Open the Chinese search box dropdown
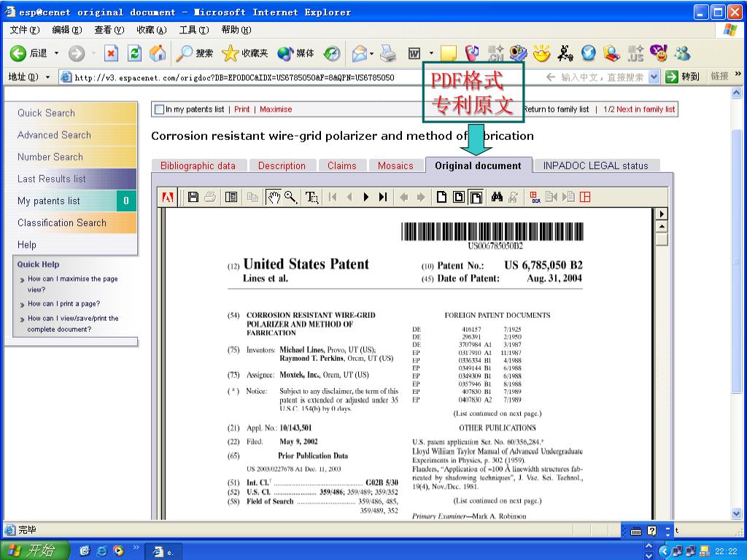The width and height of the screenshot is (747, 560). [654, 77]
